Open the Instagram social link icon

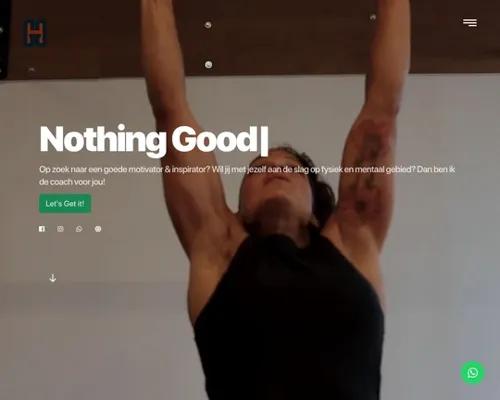(x=60, y=229)
